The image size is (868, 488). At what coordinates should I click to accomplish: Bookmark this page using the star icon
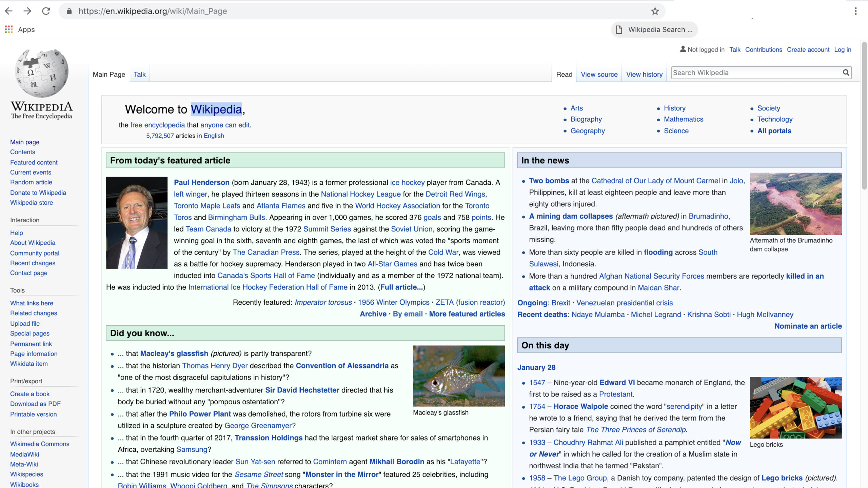[x=655, y=11]
